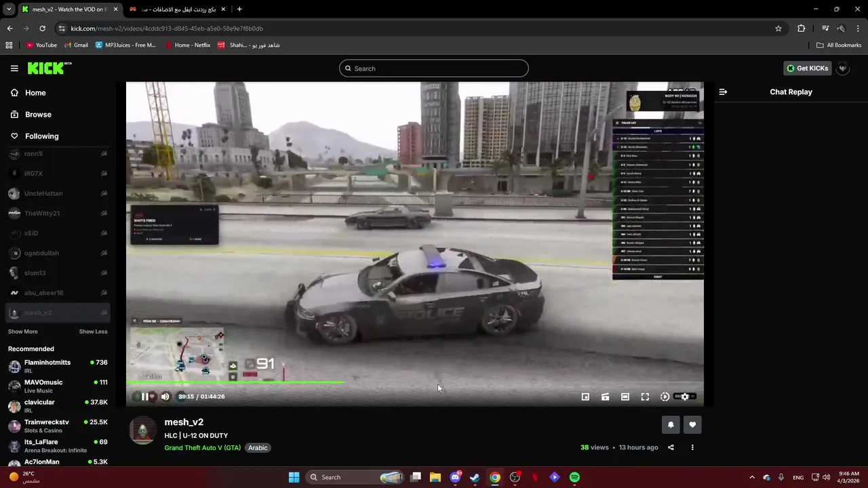Toggle the follow heart for mesh_v2
Viewport: 868px width, 488px height.
click(692, 425)
